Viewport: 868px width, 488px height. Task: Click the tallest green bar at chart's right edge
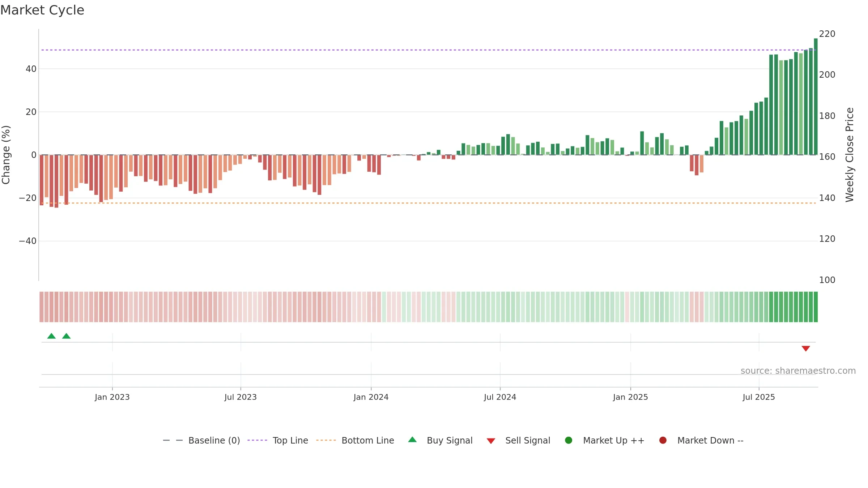(x=816, y=97)
